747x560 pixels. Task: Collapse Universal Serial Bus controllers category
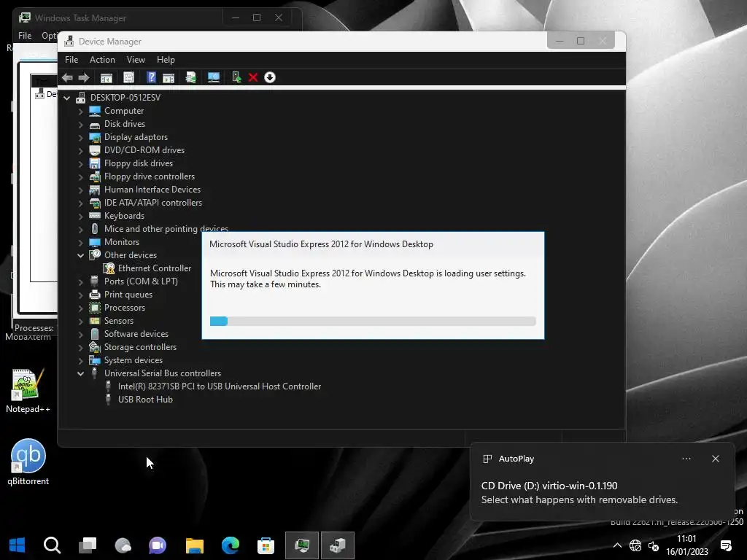pyautogui.click(x=80, y=373)
